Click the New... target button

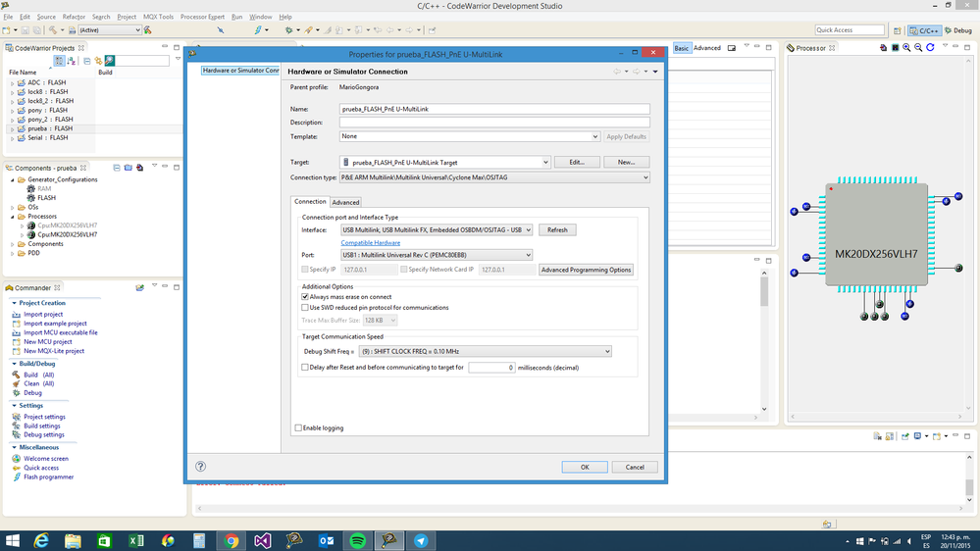pos(626,162)
